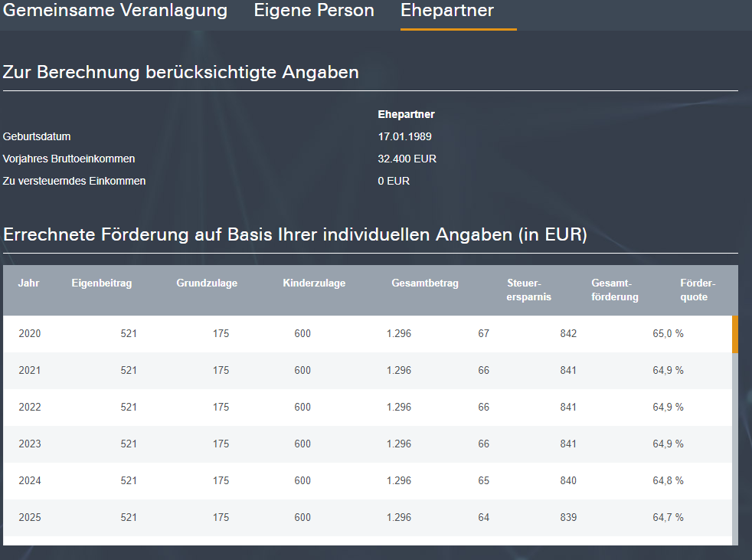
Task: Click the 65,0 % Förderquote value
Action: (668, 334)
